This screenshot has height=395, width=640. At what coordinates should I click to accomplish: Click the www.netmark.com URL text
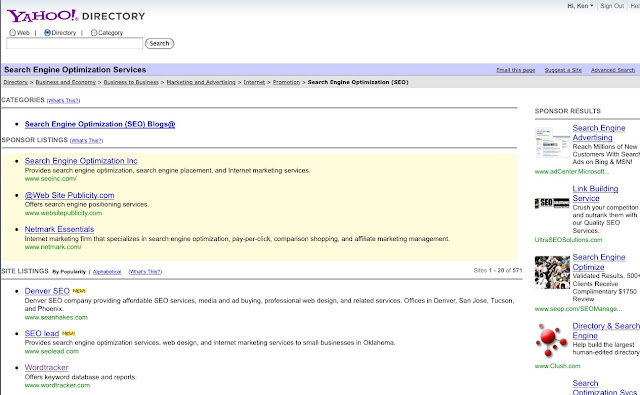[53, 247]
